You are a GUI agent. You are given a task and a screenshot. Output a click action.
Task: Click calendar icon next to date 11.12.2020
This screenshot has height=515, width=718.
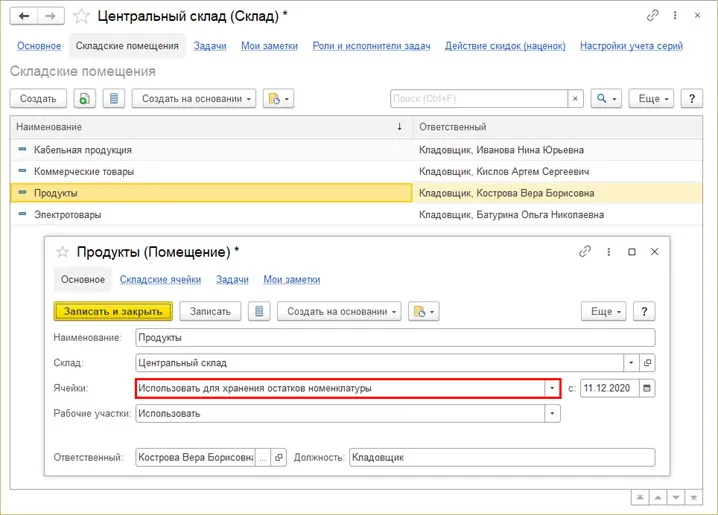tap(646, 388)
